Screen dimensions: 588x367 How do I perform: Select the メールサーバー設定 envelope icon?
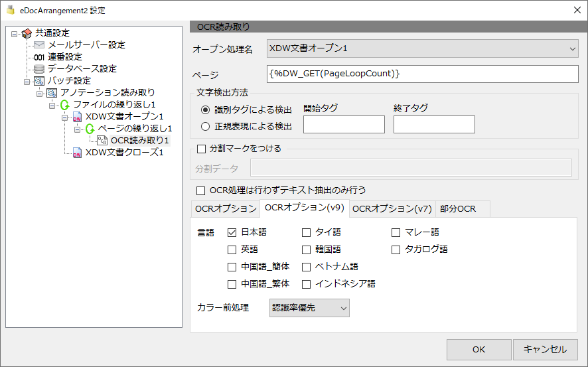click(x=39, y=45)
